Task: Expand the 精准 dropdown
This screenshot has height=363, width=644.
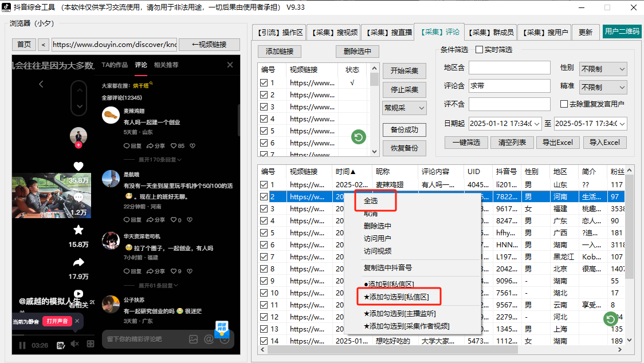Action: click(603, 88)
